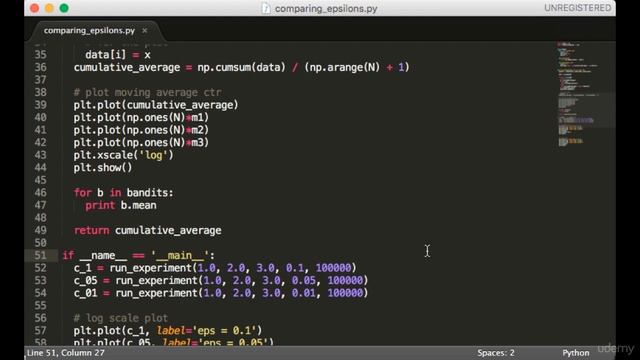Click on c_05 = run_experiment line

point(221,281)
